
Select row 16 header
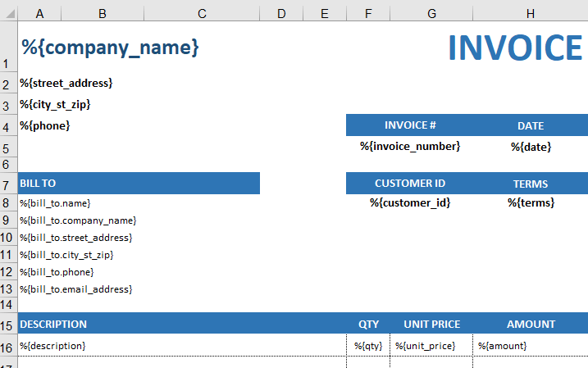pos(9,345)
